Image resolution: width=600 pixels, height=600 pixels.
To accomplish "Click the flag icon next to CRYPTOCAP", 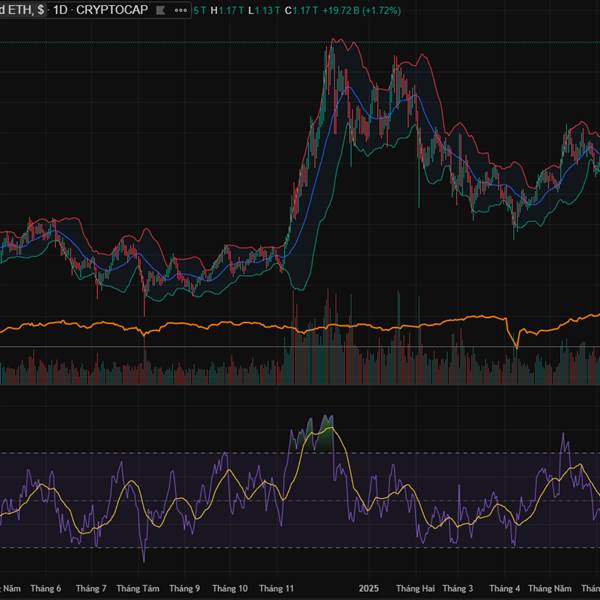I will coord(156,10).
